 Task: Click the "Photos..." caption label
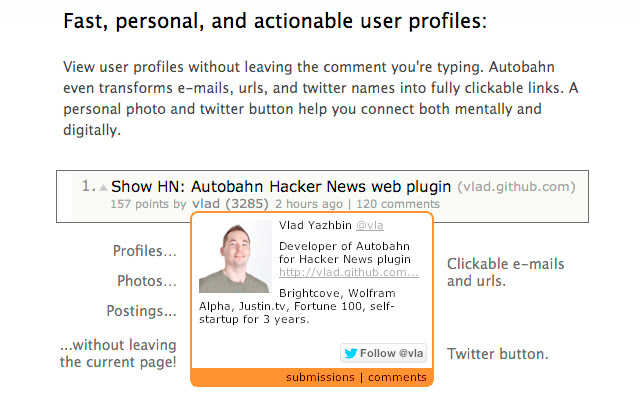[x=146, y=281]
